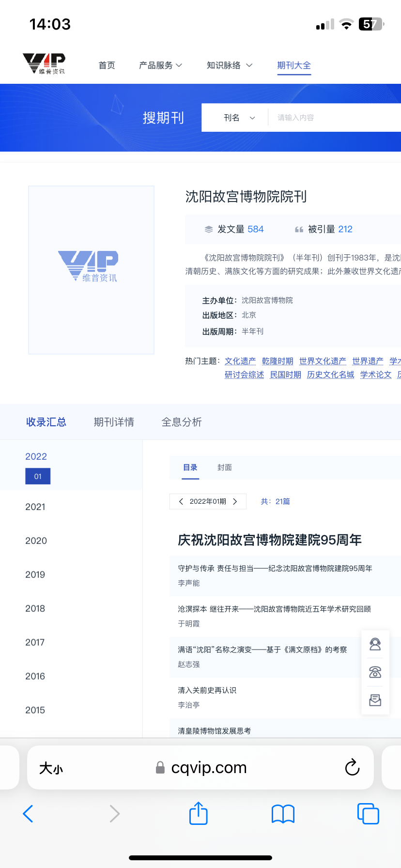This screenshot has height=868, width=401.
Task: Tap the VIP 维普资讯 logo
Action: [x=44, y=63]
